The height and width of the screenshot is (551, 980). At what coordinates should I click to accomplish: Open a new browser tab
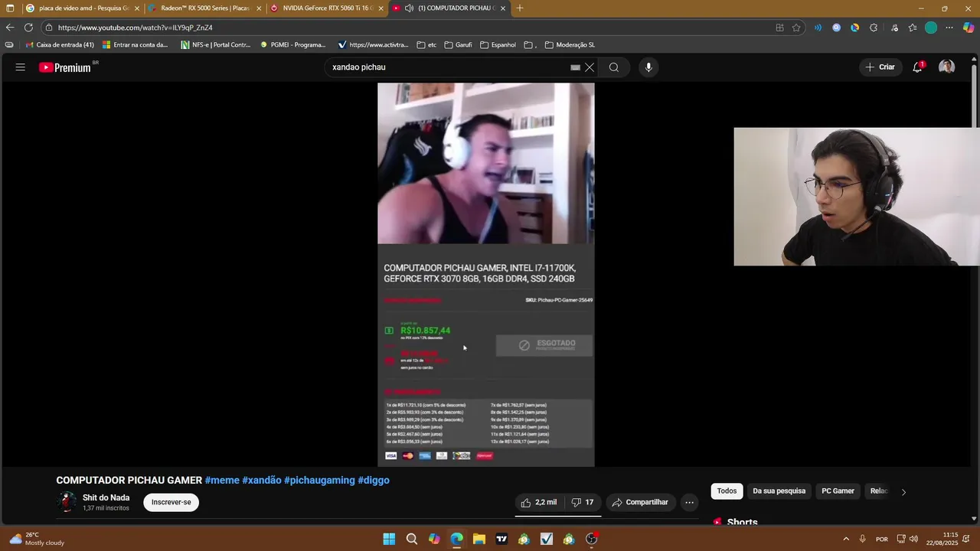520,8
